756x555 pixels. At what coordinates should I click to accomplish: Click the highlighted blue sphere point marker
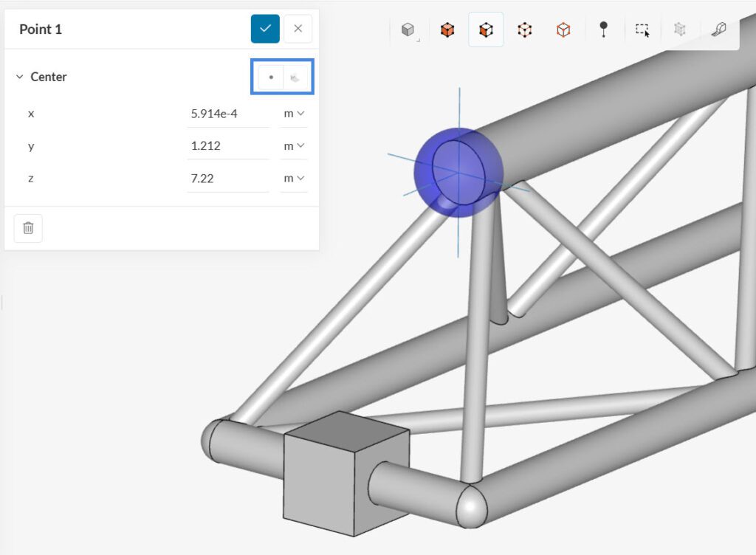[459, 172]
